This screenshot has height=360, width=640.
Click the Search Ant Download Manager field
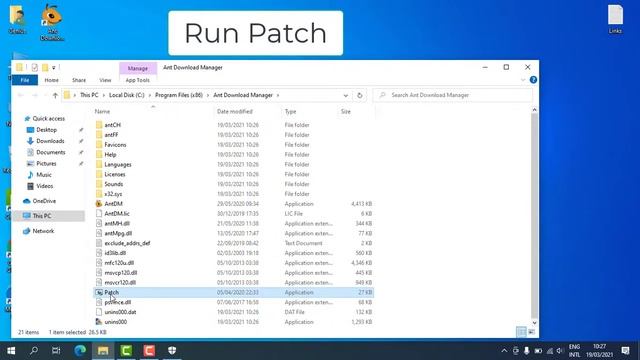click(453, 95)
